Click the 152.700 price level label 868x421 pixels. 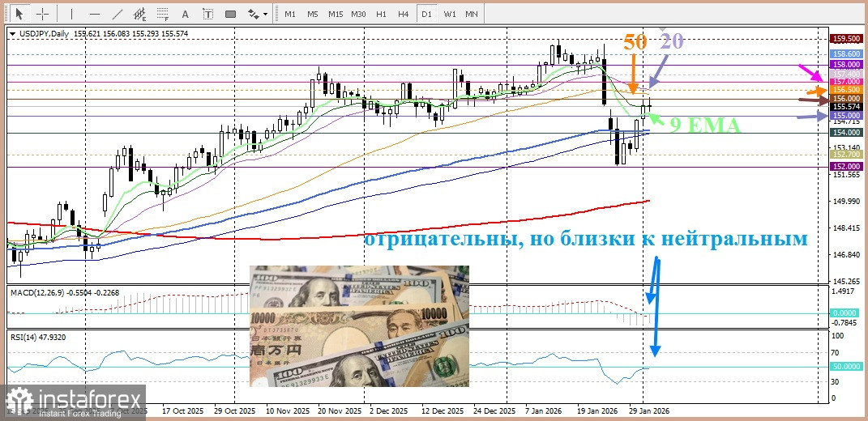point(846,155)
